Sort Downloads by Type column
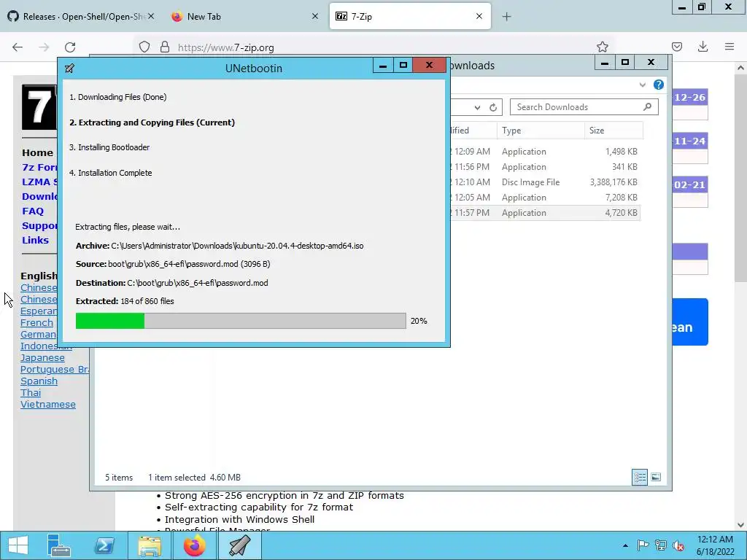747x560 pixels. pyautogui.click(x=541, y=131)
